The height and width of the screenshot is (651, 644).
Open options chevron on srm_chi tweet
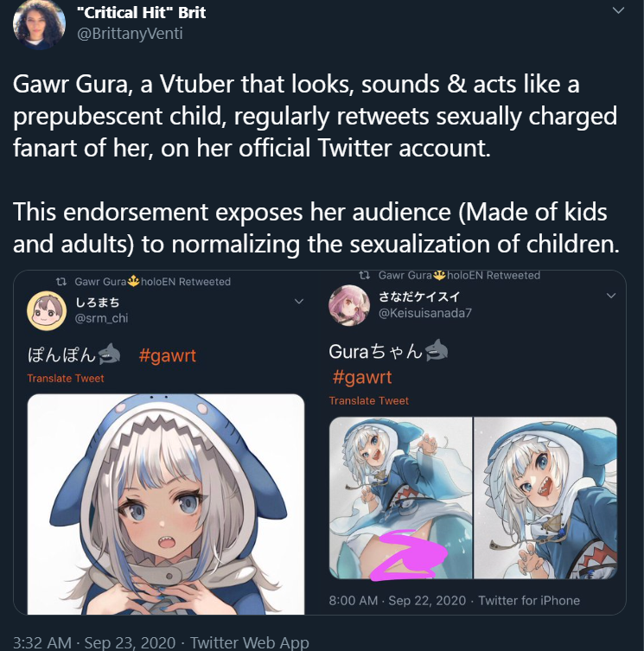click(x=299, y=301)
